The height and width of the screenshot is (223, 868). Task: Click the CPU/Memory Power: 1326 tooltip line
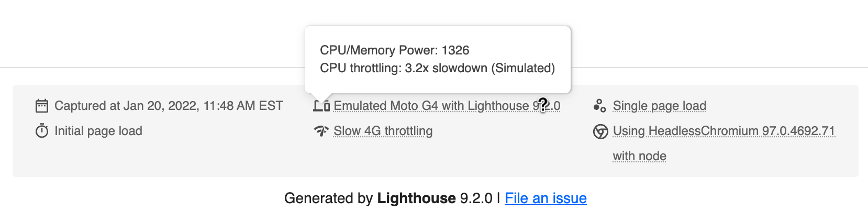click(x=394, y=50)
